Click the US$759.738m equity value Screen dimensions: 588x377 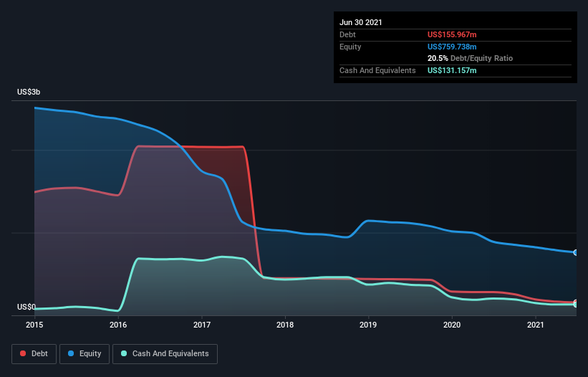click(452, 47)
